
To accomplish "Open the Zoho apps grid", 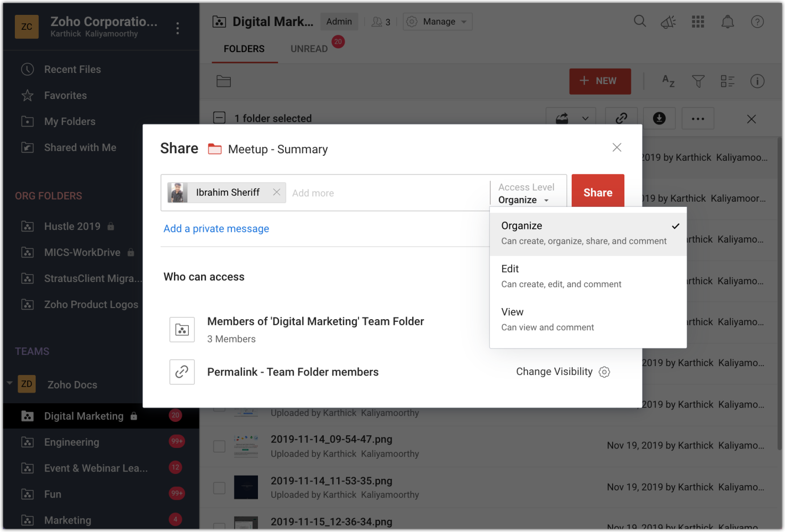I will (698, 21).
